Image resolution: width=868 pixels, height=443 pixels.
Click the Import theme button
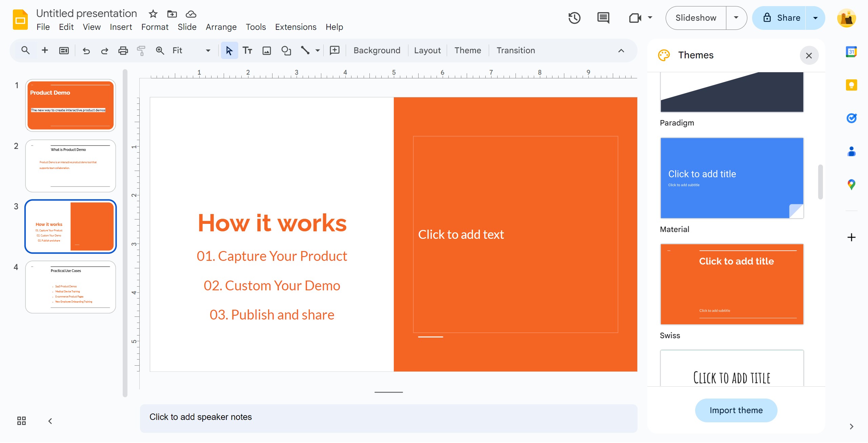(x=736, y=410)
